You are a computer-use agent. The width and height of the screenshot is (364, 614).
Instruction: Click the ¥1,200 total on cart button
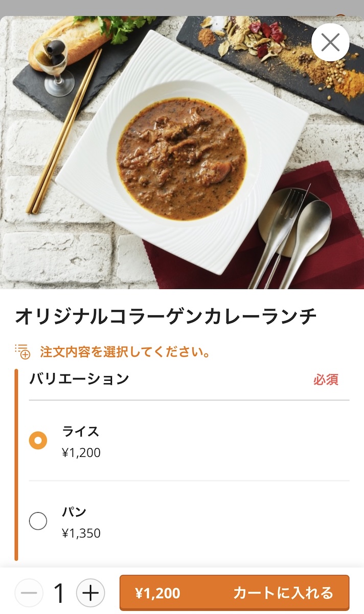point(157,593)
